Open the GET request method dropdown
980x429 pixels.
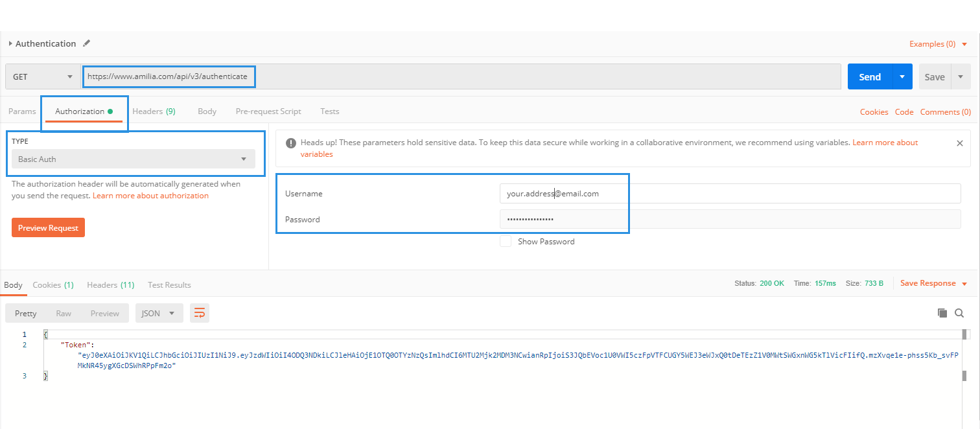[x=42, y=76]
